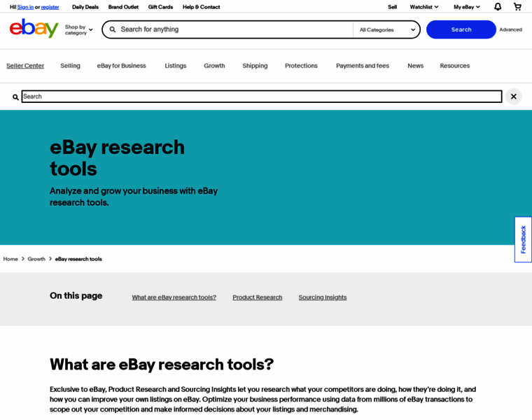The image size is (532, 420).
Task: Click the Sell link in the top bar
Action: (x=392, y=7)
